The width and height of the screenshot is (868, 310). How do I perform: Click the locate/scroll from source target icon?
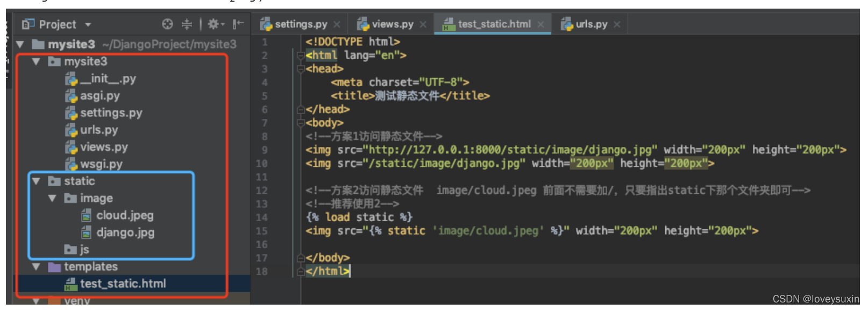[x=168, y=24]
